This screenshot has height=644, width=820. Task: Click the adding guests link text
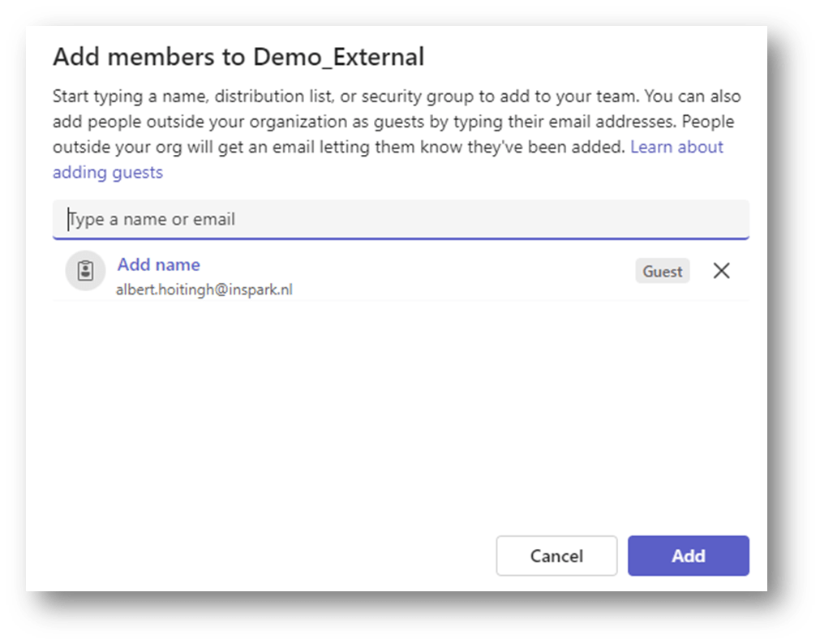coord(108,172)
